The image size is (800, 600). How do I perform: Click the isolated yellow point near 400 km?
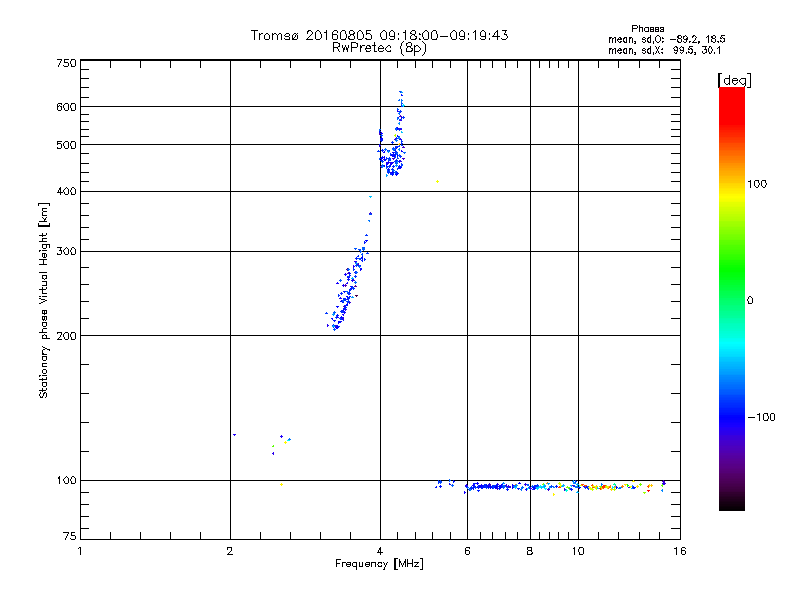(437, 182)
